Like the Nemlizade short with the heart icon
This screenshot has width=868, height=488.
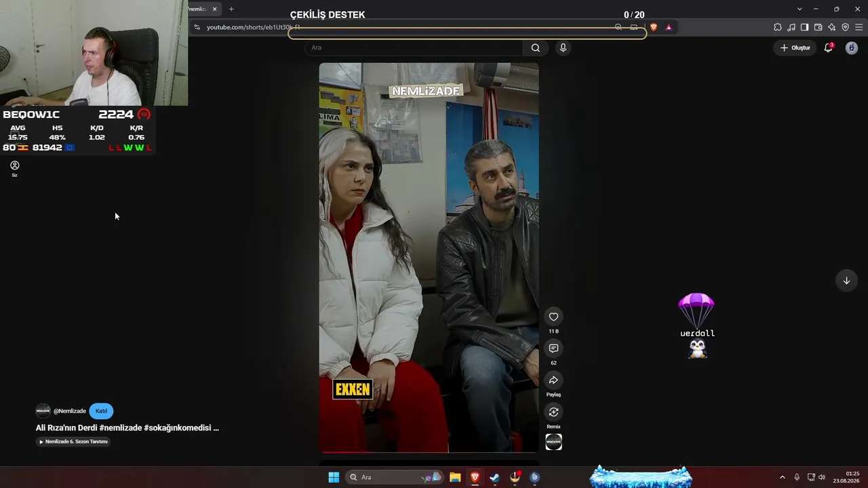coord(553,317)
